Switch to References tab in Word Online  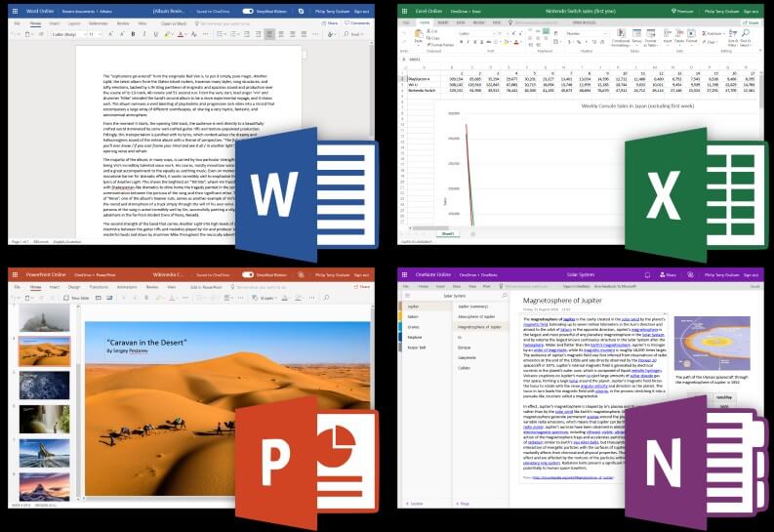pyautogui.click(x=98, y=23)
